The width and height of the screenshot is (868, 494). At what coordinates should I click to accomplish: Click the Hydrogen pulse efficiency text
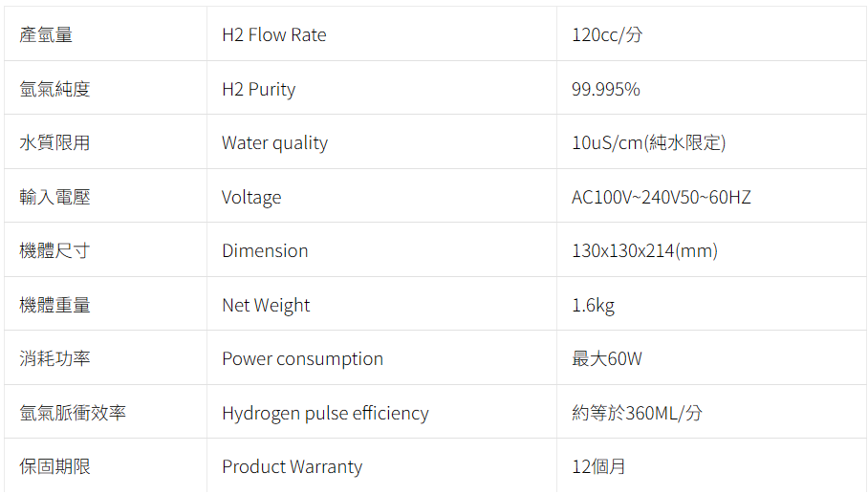click(325, 414)
